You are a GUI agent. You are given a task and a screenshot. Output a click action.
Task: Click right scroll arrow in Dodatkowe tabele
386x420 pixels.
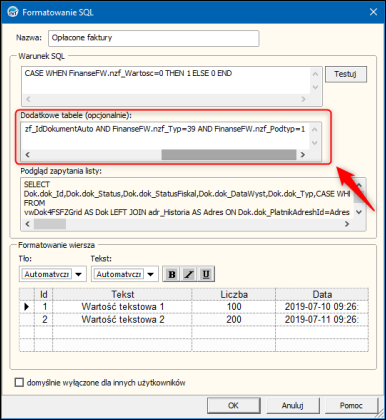point(303,155)
